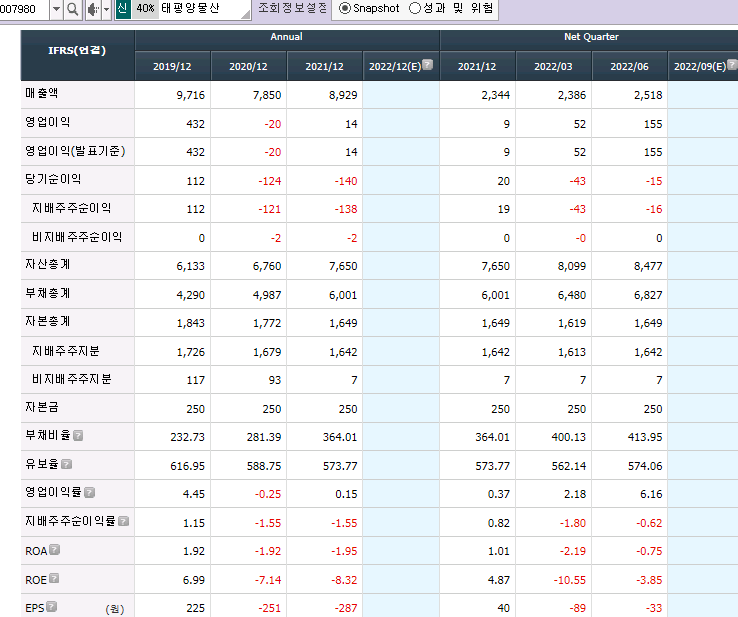This screenshot has width=738, height=617.
Task: Click 2021/12 net income value -140
Action: click(x=346, y=181)
